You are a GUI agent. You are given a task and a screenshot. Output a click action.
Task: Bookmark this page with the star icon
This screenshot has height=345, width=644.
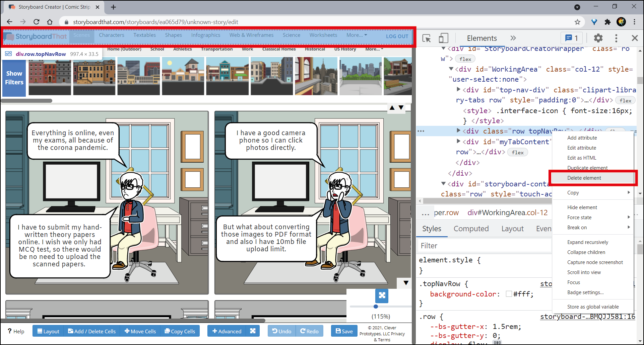577,22
